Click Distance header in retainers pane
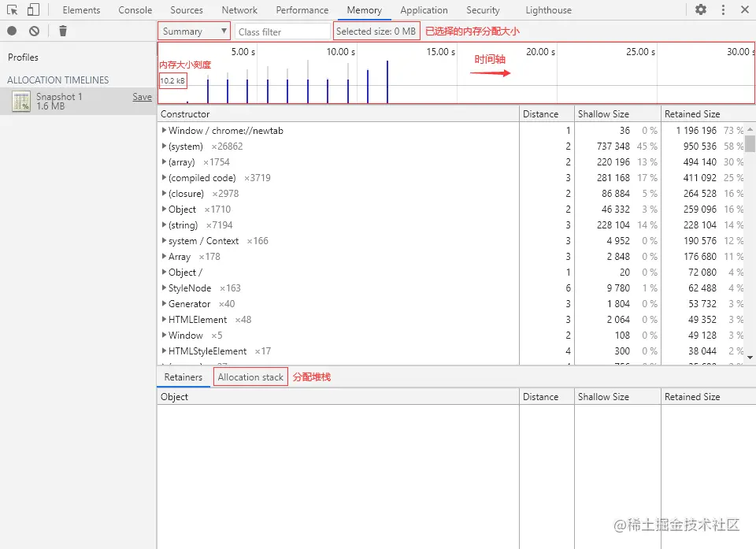This screenshot has height=549, width=756. 547,396
